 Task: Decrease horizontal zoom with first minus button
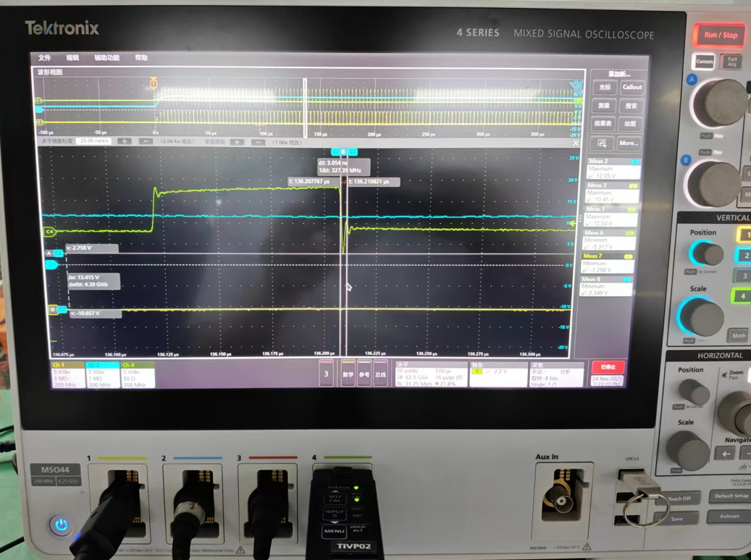pos(146,141)
